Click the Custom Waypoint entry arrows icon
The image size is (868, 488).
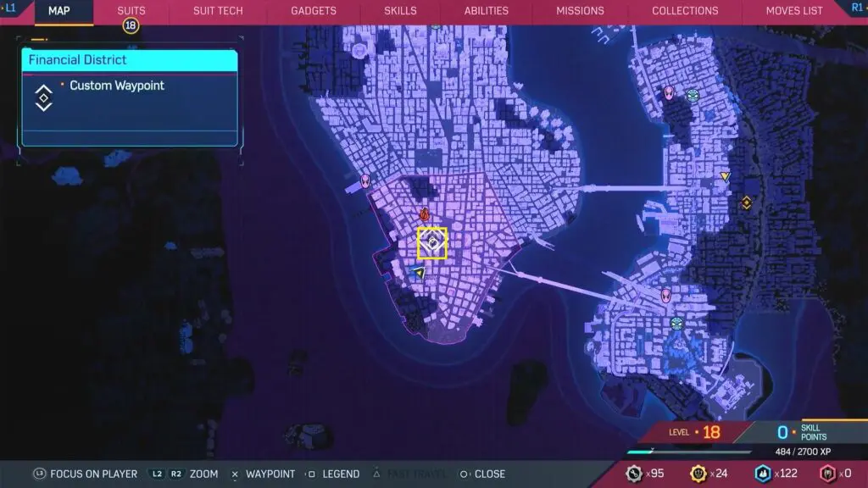tap(43, 97)
